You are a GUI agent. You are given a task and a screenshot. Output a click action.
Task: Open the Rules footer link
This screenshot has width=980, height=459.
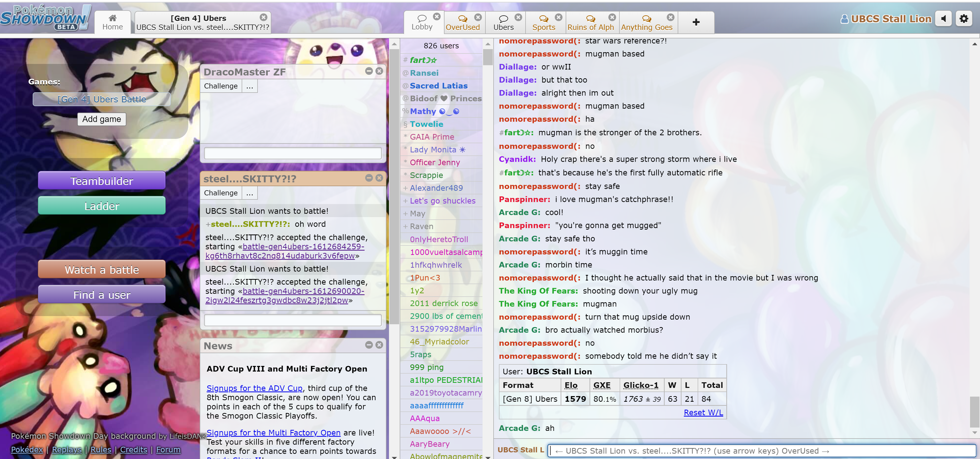(x=101, y=450)
